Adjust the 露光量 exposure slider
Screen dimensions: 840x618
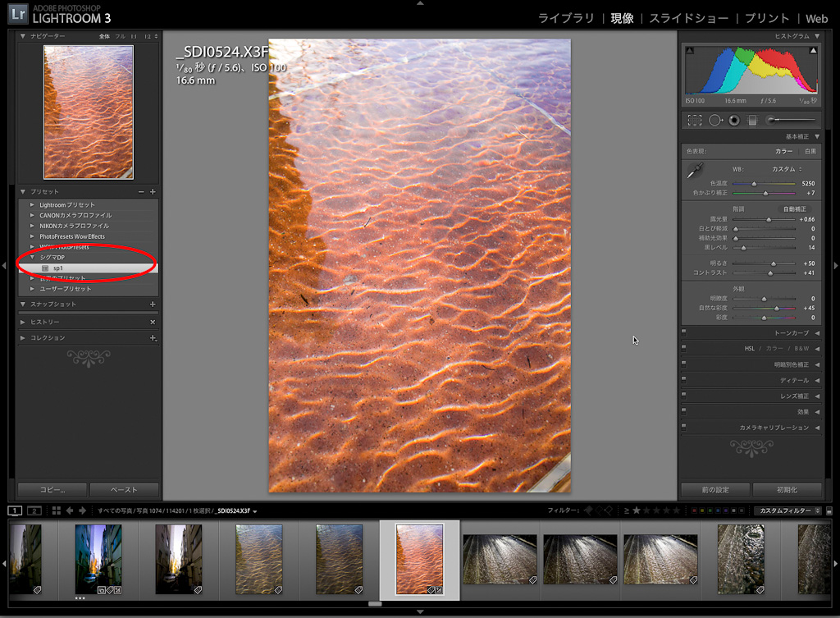[769, 220]
